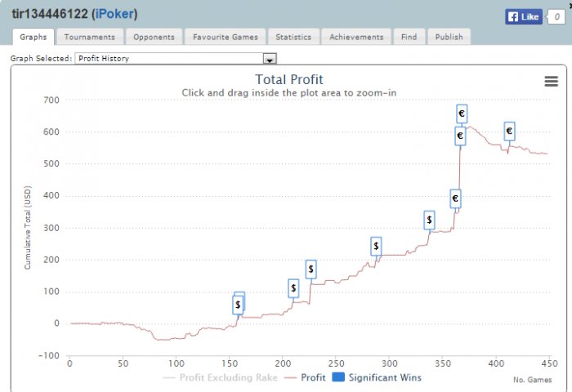The height and width of the screenshot is (392, 572).
Task: Select the Publish tab
Action: click(449, 37)
